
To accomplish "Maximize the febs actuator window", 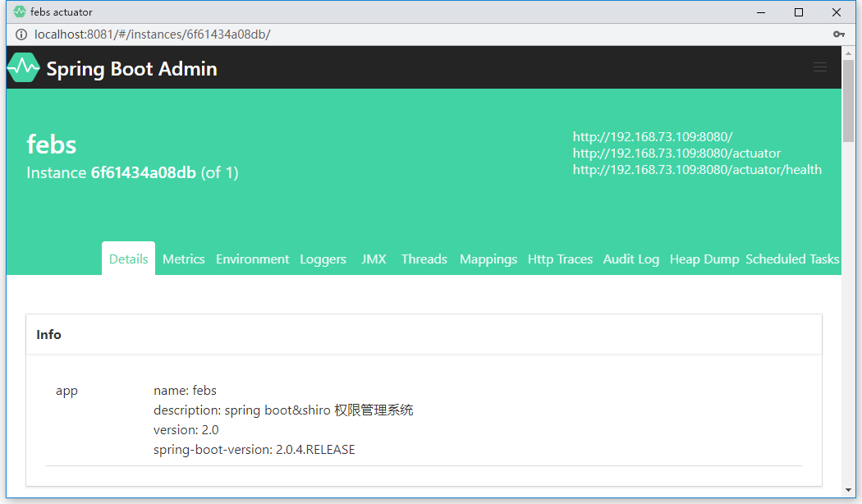I will click(799, 12).
